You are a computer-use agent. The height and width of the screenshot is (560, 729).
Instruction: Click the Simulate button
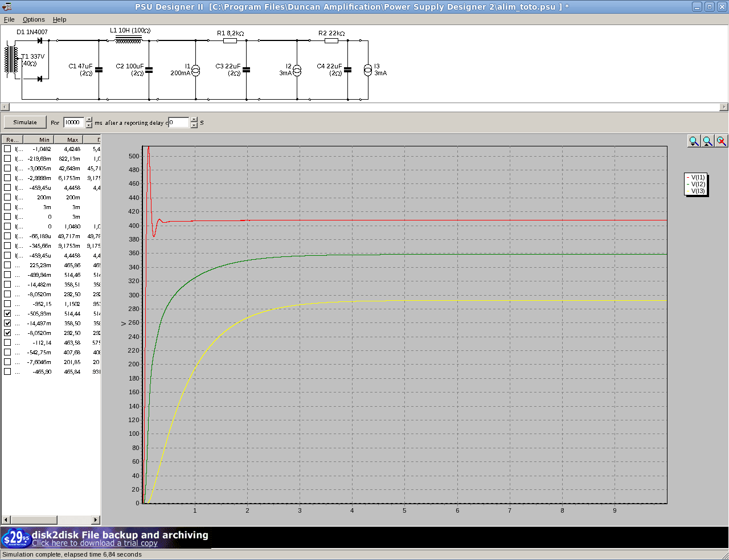click(x=25, y=122)
